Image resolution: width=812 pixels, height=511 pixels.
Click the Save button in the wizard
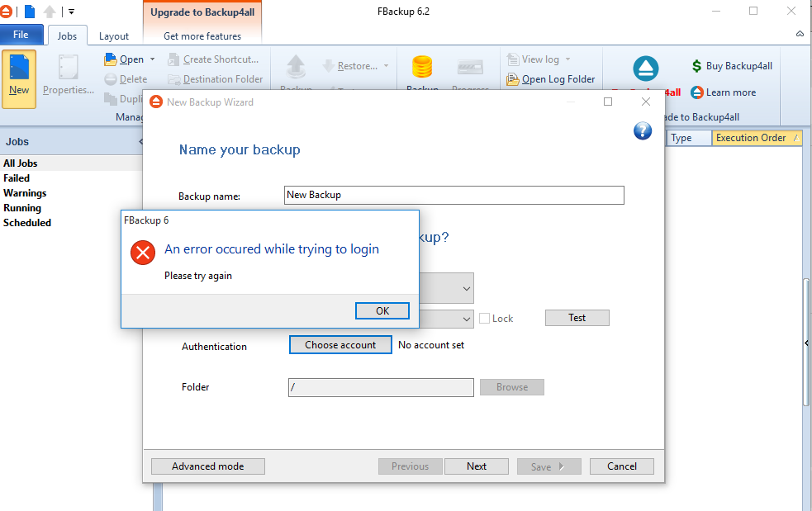(x=549, y=466)
